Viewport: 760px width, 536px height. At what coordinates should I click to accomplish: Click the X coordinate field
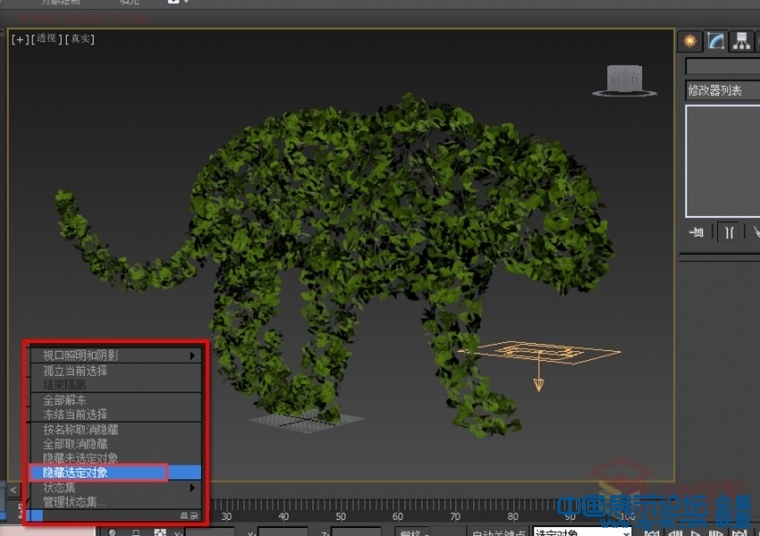(x=209, y=532)
